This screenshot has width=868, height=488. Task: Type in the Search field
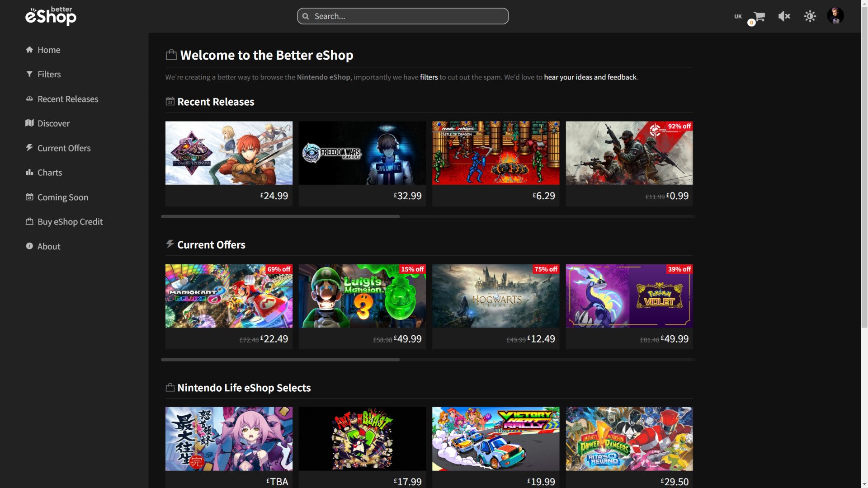[x=407, y=17]
